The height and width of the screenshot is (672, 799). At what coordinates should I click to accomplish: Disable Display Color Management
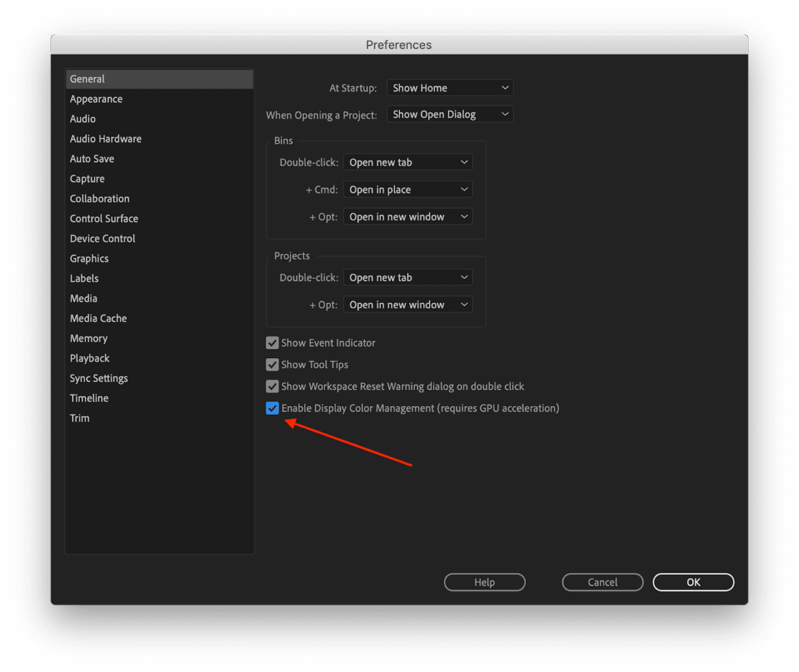coord(272,408)
